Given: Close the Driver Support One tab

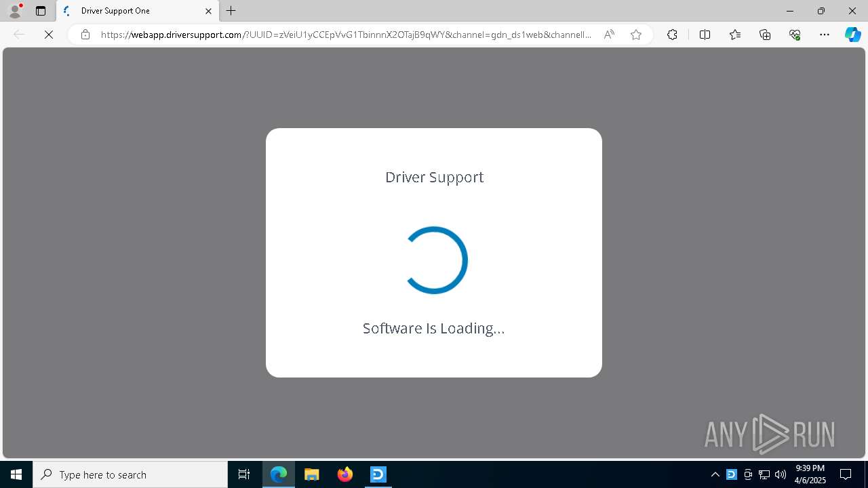Looking at the screenshot, I should click(208, 11).
